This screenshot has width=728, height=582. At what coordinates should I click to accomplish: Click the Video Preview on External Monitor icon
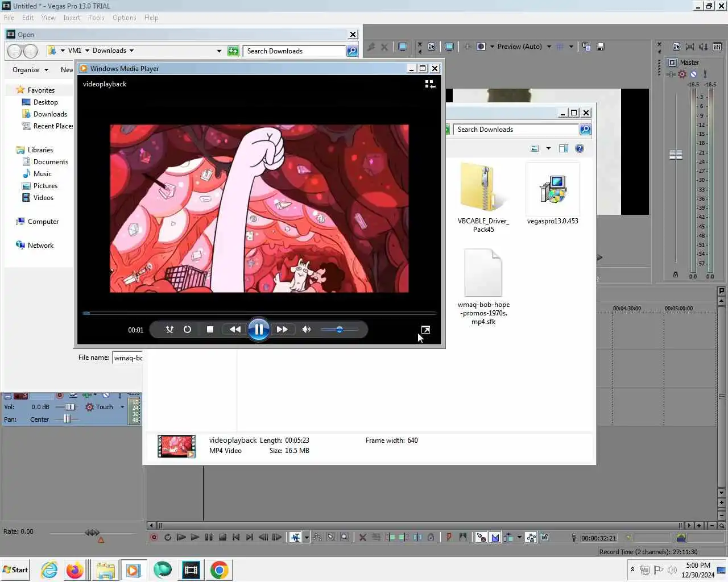click(x=449, y=47)
